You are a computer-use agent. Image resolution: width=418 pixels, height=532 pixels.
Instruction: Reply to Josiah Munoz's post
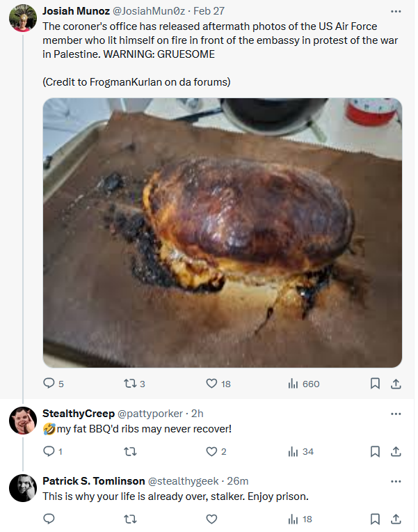(49, 384)
